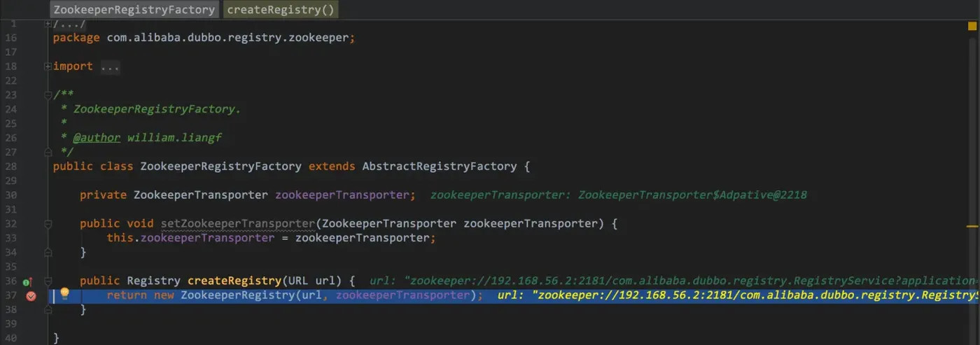Select the ZookeeperRegistryFactory breadcrumb
Image resolution: width=980 pixels, height=345 pixels.
click(134, 10)
